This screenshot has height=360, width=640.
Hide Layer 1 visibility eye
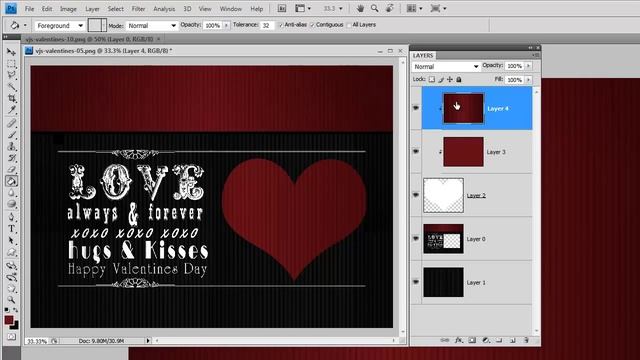(416, 282)
